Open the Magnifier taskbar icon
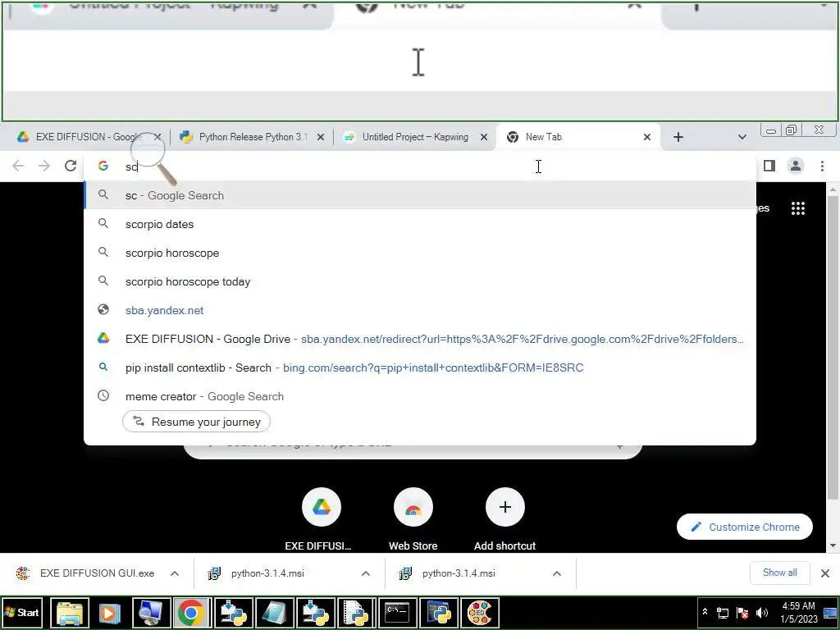The image size is (840, 630). [x=151, y=612]
